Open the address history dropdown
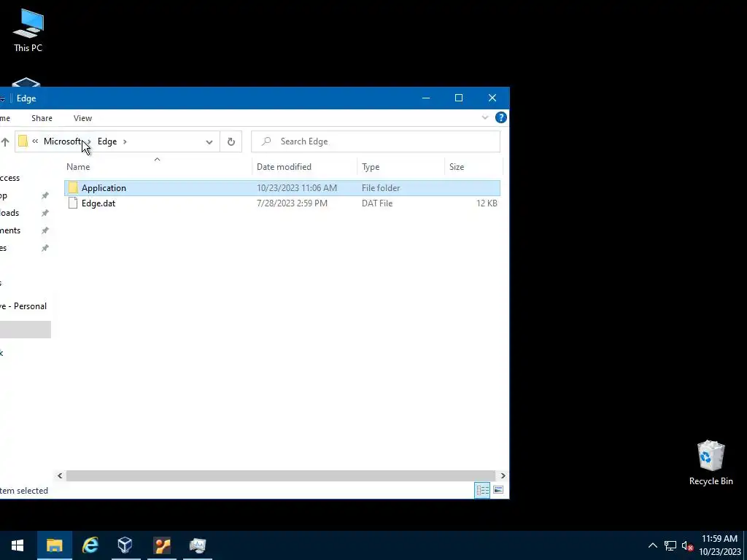Image resolution: width=747 pixels, height=560 pixels. tap(209, 142)
